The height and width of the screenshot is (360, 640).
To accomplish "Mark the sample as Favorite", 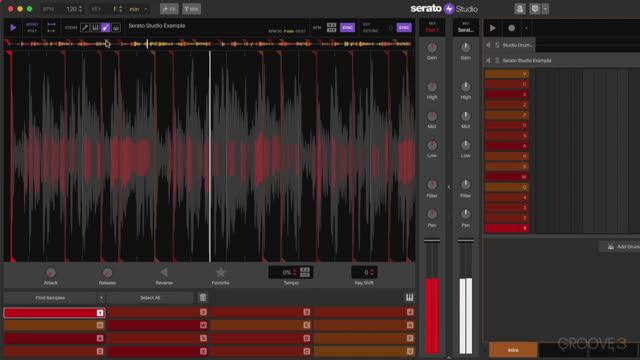I will [220, 272].
